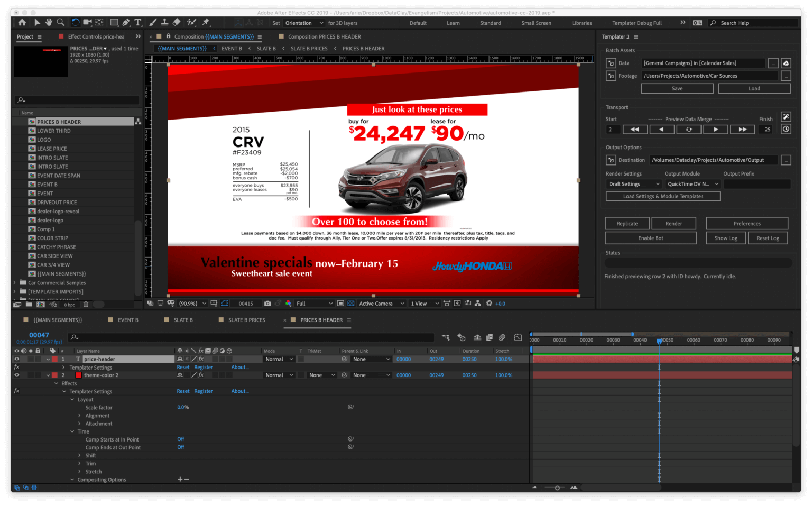Select the Hand tool in the toolbar

point(49,22)
